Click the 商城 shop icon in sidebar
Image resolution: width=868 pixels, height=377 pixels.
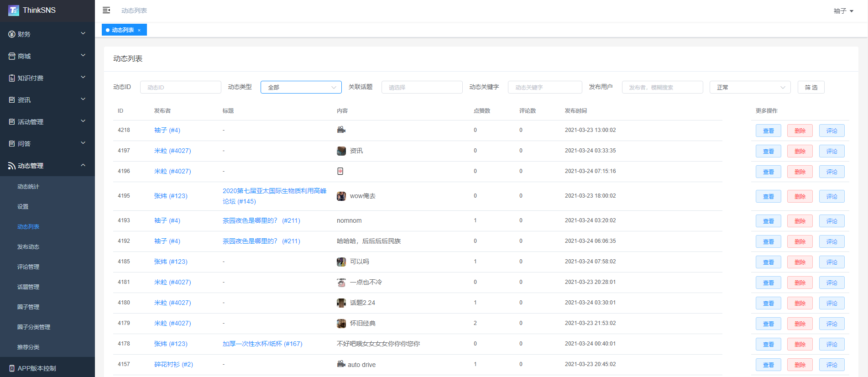pyautogui.click(x=12, y=56)
